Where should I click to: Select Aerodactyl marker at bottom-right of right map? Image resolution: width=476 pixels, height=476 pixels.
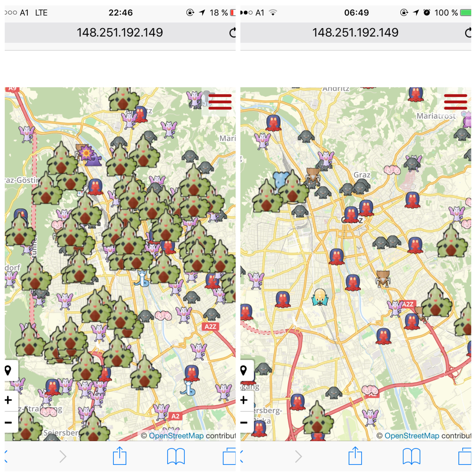pyautogui.click(x=370, y=417)
